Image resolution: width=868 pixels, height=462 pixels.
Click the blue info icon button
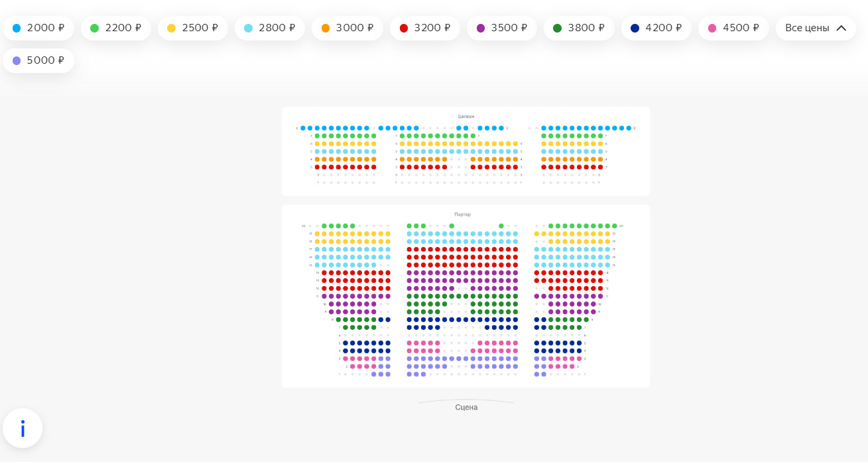pyautogui.click(x=23, y=428)
